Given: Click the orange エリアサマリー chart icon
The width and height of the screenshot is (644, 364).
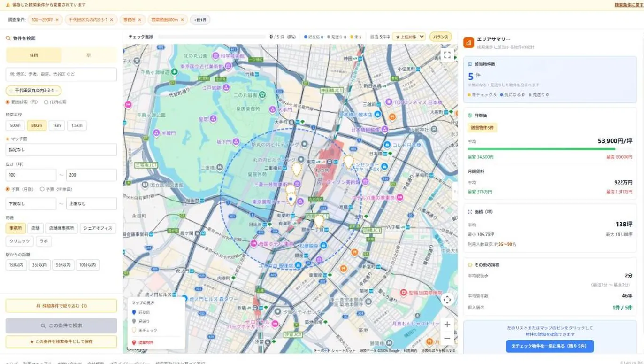Looking at the screenshot, I should coord(468,43).
